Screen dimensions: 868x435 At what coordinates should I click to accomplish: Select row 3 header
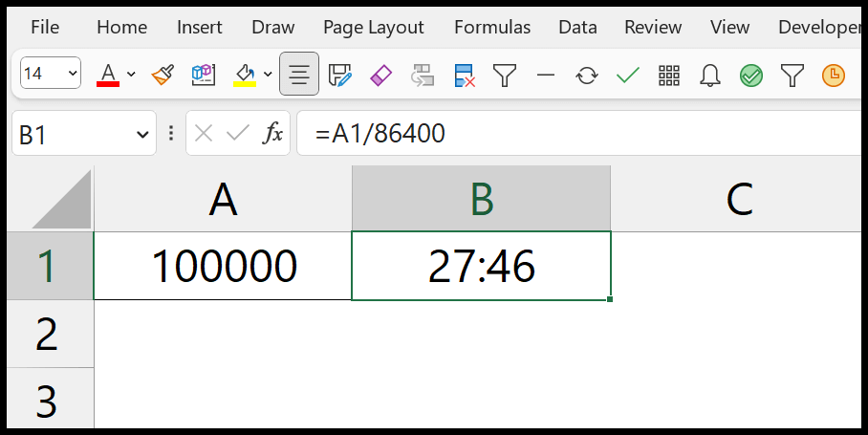pyautogui.click(x=50, y=399)
